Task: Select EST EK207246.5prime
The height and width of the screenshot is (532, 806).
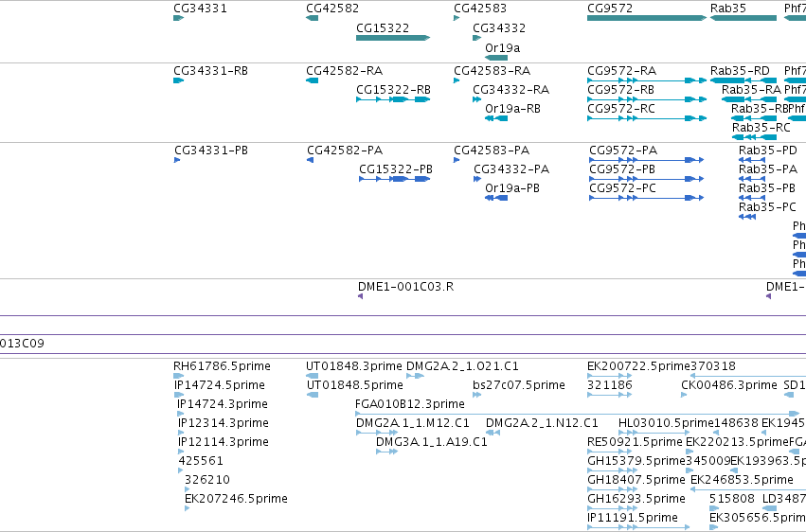Action: point(236,499)
